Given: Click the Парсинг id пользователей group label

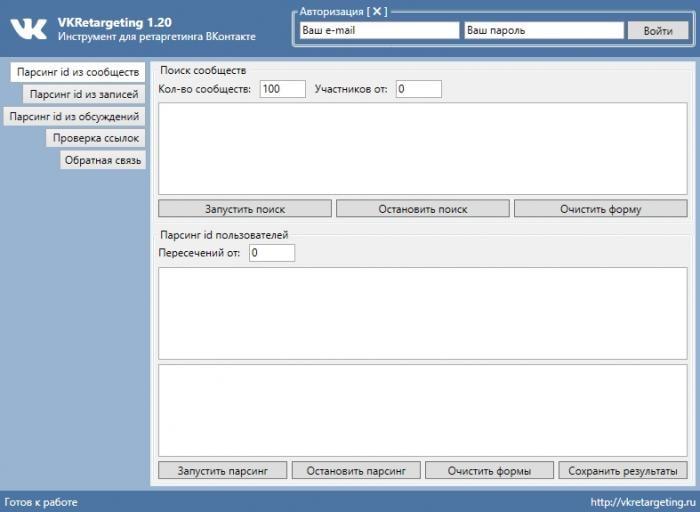Looking at the screenshot, I should [x=224, y=235].
